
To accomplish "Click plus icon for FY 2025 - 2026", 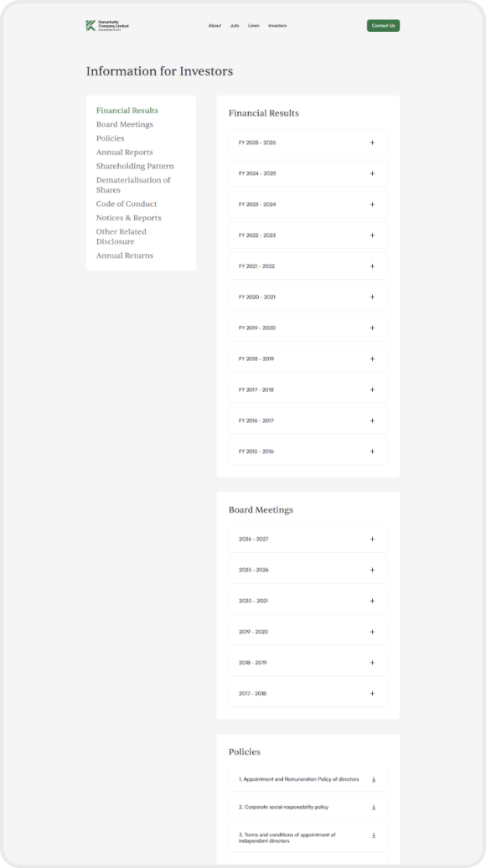I will coord(373,142).
